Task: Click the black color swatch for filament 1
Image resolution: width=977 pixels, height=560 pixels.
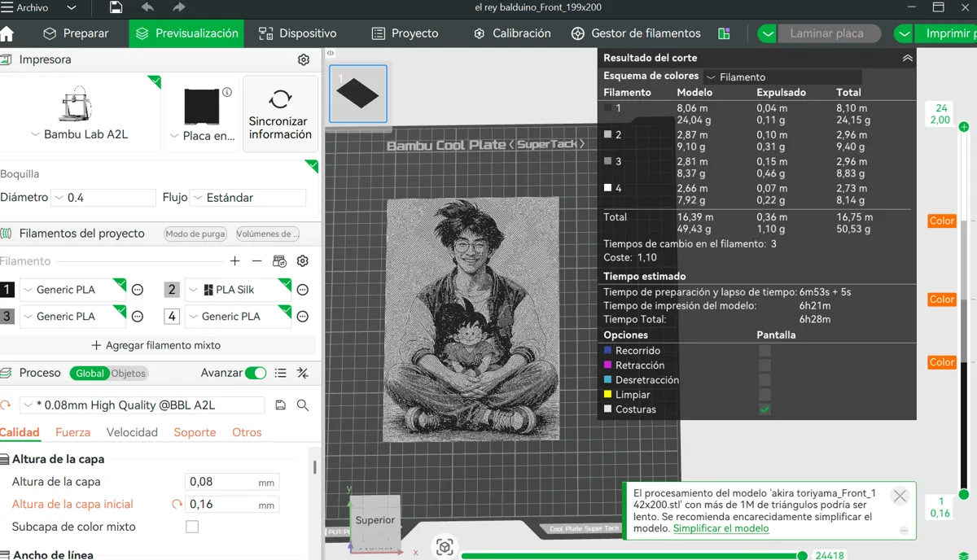Action: coord(7,290)
